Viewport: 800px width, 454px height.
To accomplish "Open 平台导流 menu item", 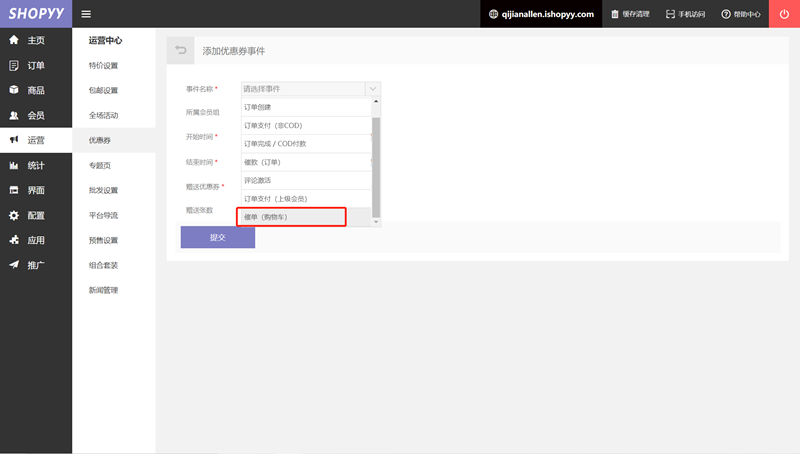I will 103,215.
